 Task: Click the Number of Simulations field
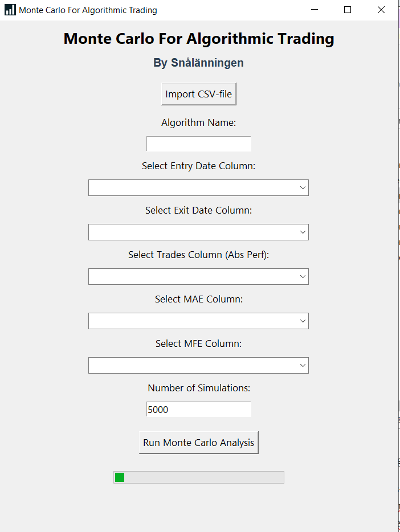point(199,410)
